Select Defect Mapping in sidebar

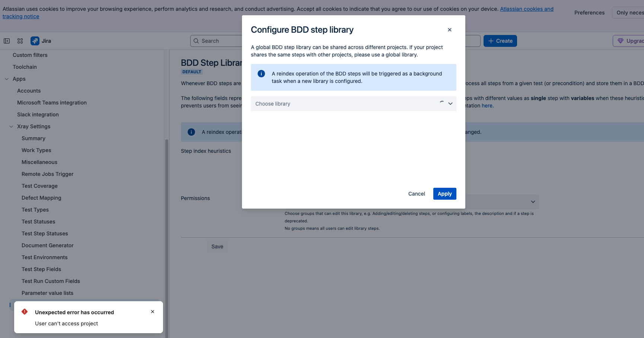[41, 198]
